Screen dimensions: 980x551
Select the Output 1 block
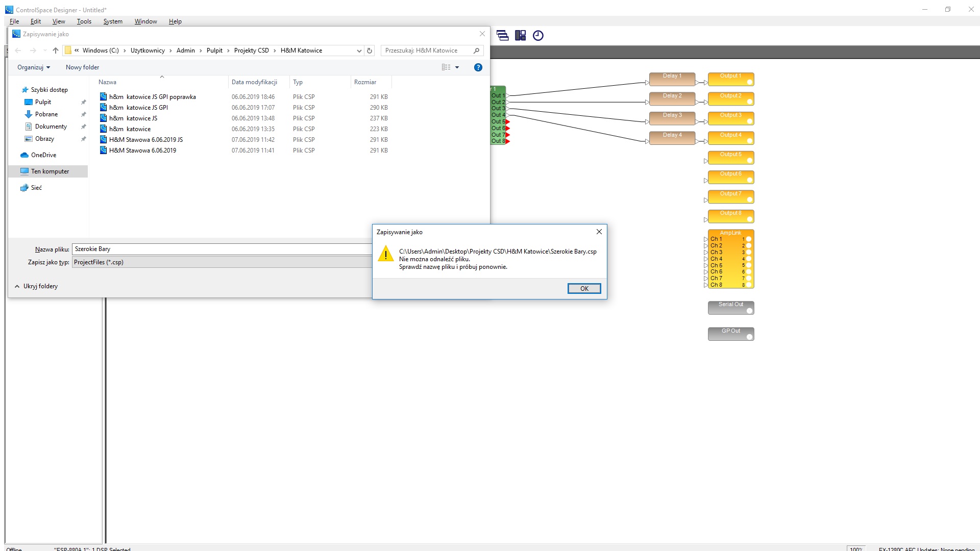(731, 79)
